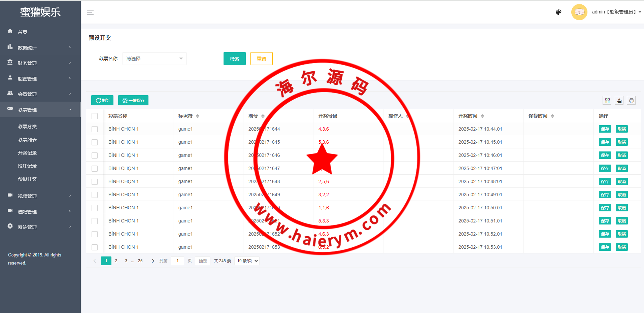
Task: Check the row for period 202502171644
Action: tap(95, 129)
